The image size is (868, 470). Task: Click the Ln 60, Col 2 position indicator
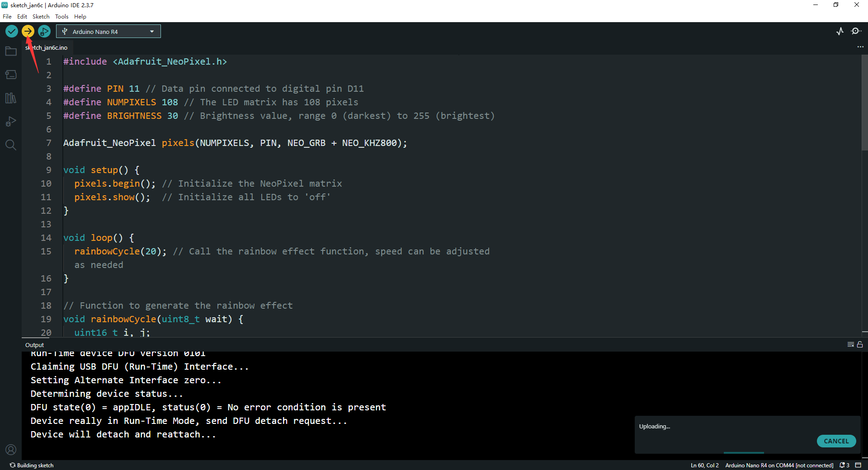[704, 465]
